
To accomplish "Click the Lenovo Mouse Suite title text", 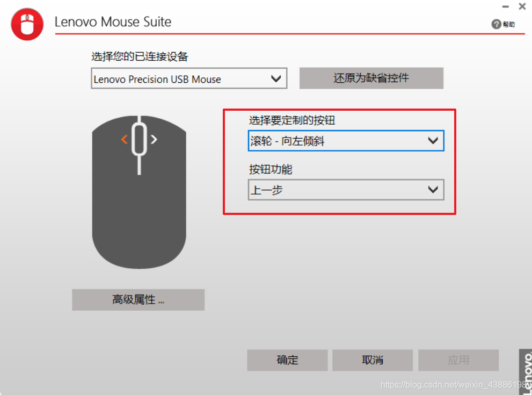I will point(113,21).
